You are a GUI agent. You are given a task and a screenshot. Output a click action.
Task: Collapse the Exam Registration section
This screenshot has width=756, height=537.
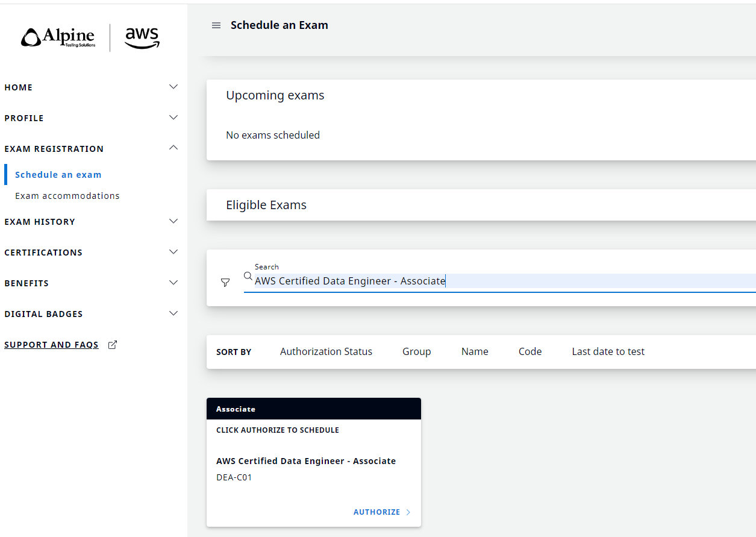pyautogui.click(x=173, y=148)
